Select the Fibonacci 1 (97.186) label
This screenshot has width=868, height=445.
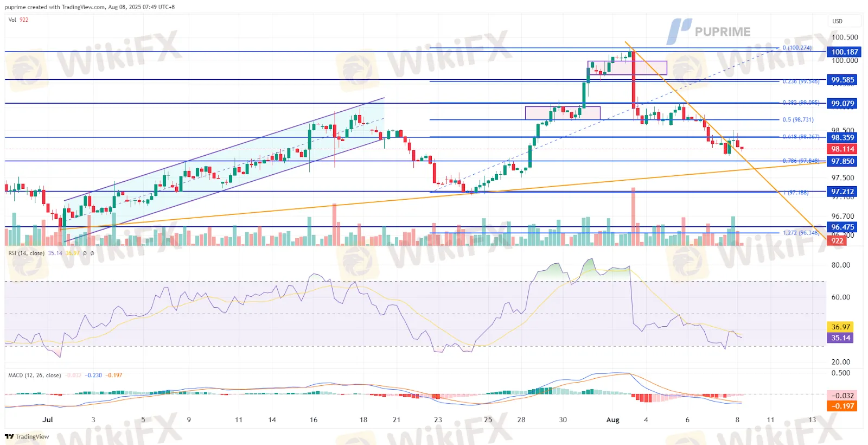(x=795, y=193)
